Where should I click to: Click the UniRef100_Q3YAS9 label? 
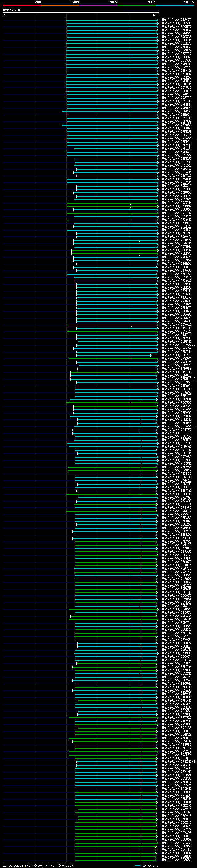[x=177, y=125]
